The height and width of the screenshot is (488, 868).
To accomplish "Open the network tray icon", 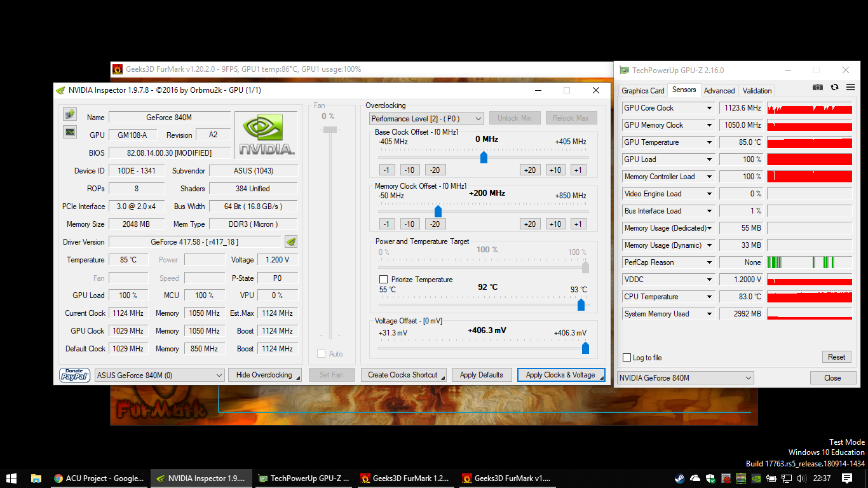I will [787, 478].
